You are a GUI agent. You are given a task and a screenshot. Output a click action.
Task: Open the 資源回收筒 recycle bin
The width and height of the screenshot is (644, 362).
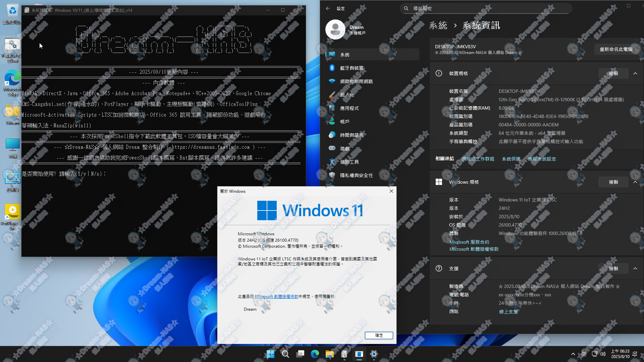click(x=12, y=11)
